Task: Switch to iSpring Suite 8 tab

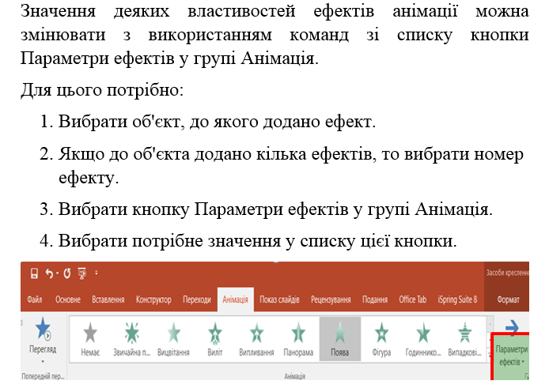Action: [457, 300]
